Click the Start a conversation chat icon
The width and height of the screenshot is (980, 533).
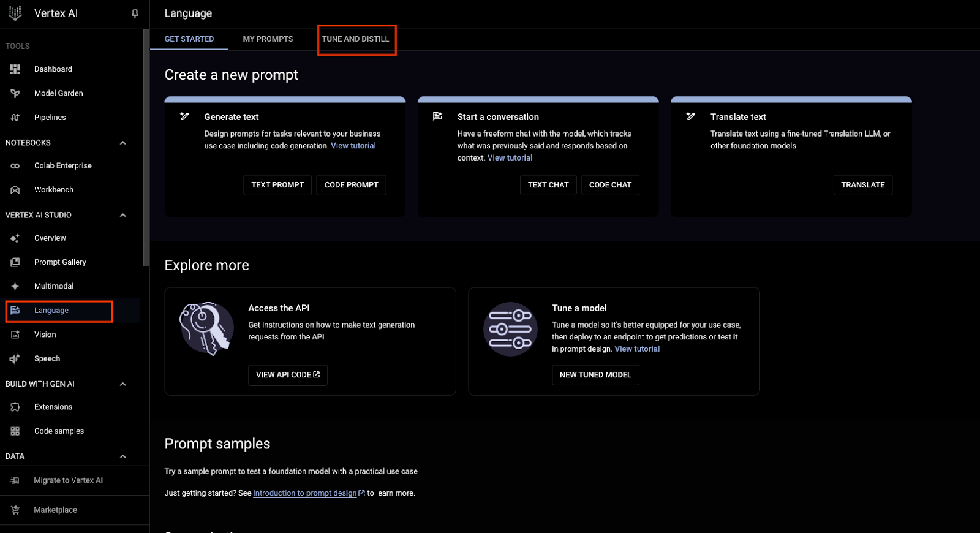pos(437,116)
